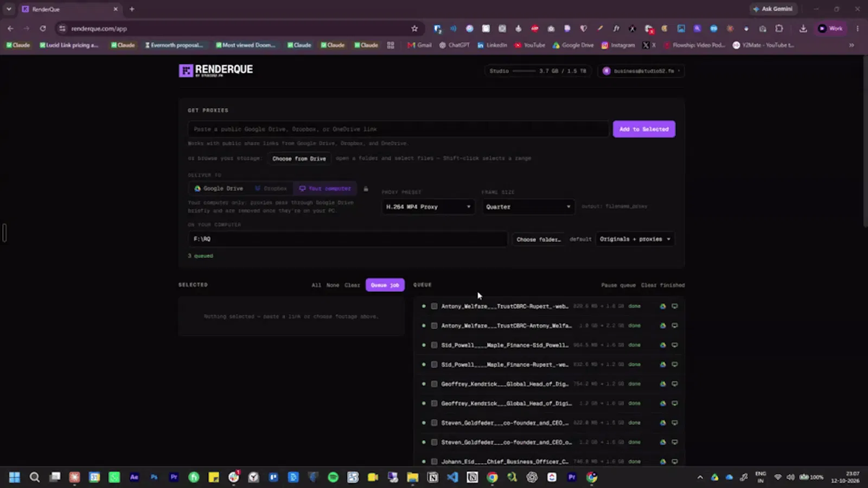This screenshot has height=488, width=868.
Task: Open Photoshop from the taskbar
Action: tap(154, 477)
